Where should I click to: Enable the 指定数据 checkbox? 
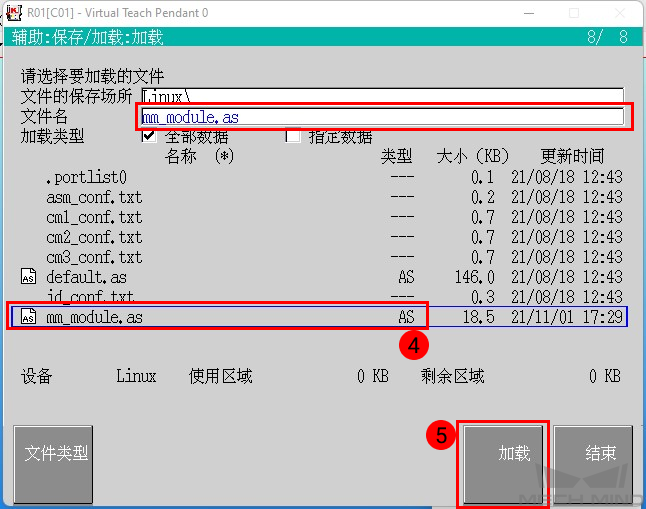pos(293,136)
